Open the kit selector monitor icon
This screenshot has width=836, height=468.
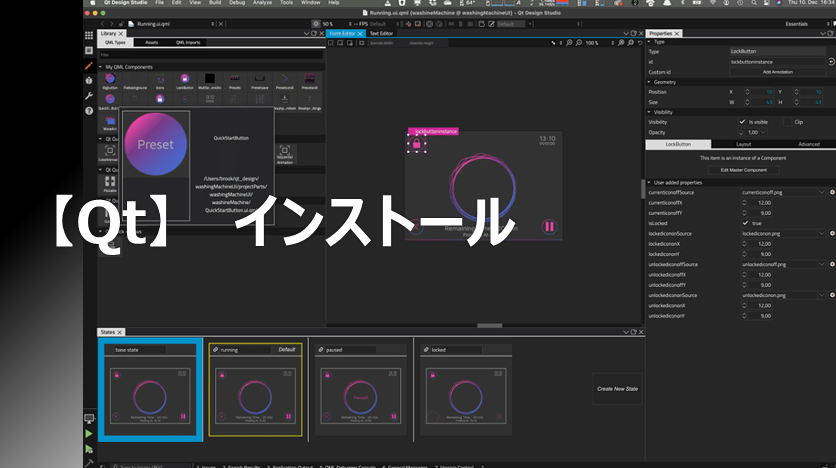(89, 418)
